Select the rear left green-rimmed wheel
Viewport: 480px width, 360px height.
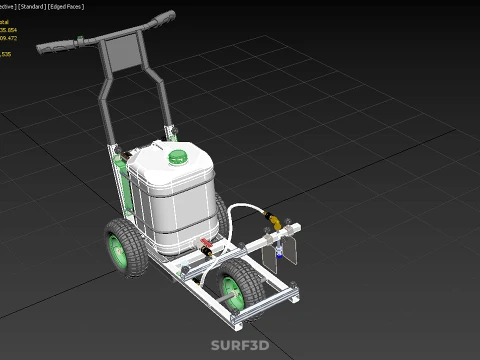[125, 248]
